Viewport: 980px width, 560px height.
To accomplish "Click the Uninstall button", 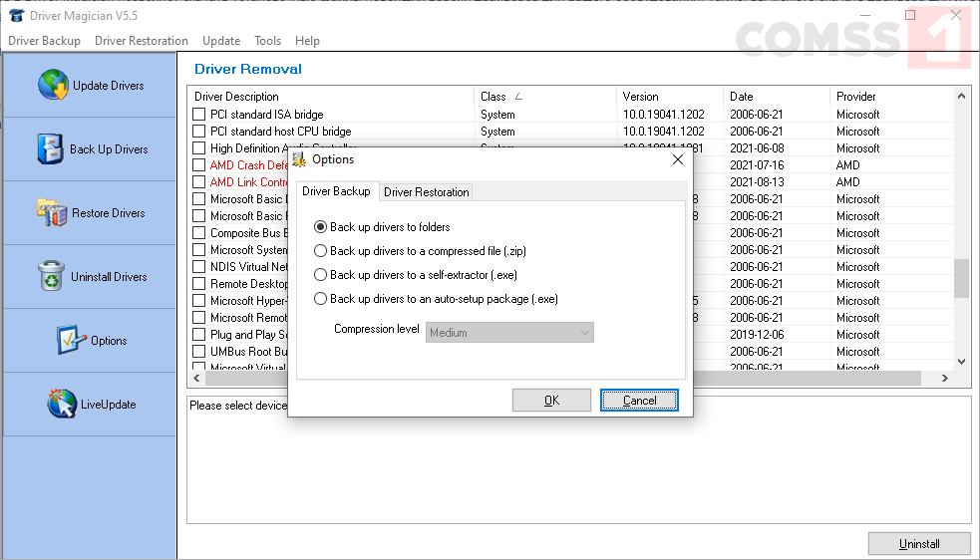I will click(919, 544).
